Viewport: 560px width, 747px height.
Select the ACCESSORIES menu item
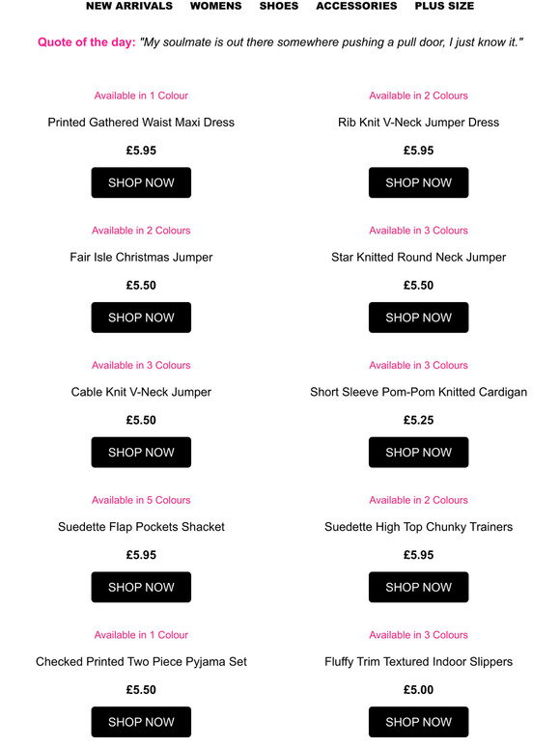pos(356,6)
